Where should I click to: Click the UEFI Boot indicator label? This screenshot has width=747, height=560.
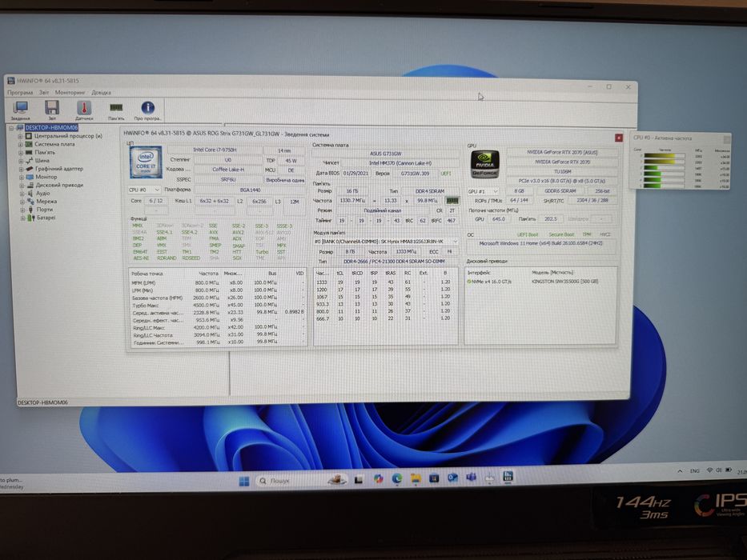[x=528, y=234]
